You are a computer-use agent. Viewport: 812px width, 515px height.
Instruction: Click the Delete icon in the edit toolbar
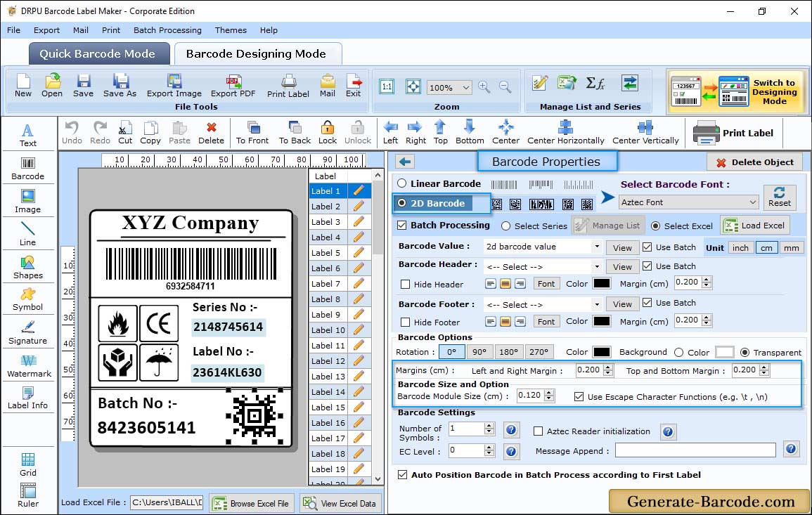212,133
